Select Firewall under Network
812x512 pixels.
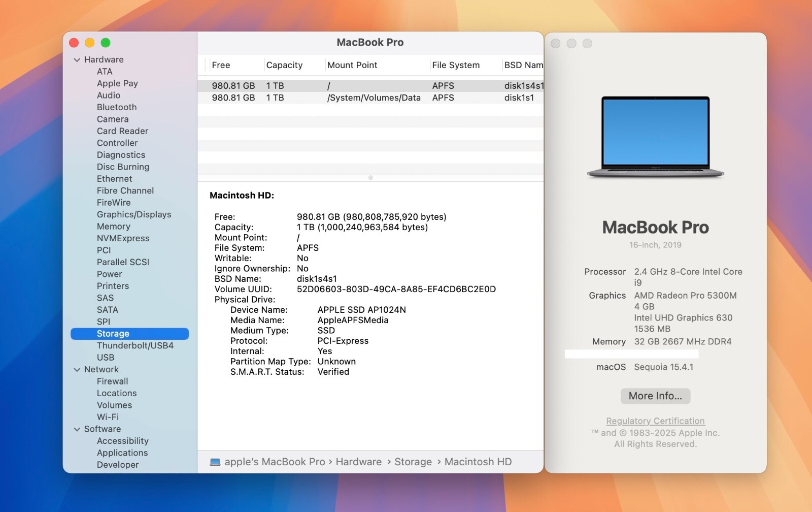112,381
